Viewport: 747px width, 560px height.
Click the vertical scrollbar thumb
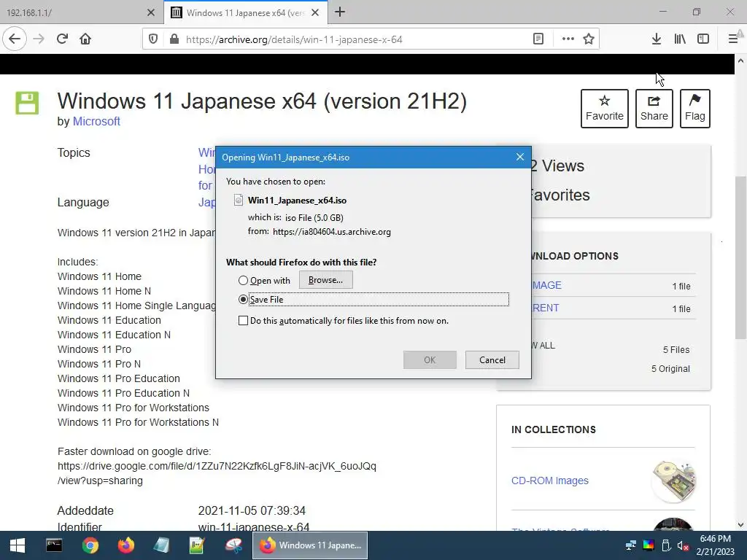(740, 257)
